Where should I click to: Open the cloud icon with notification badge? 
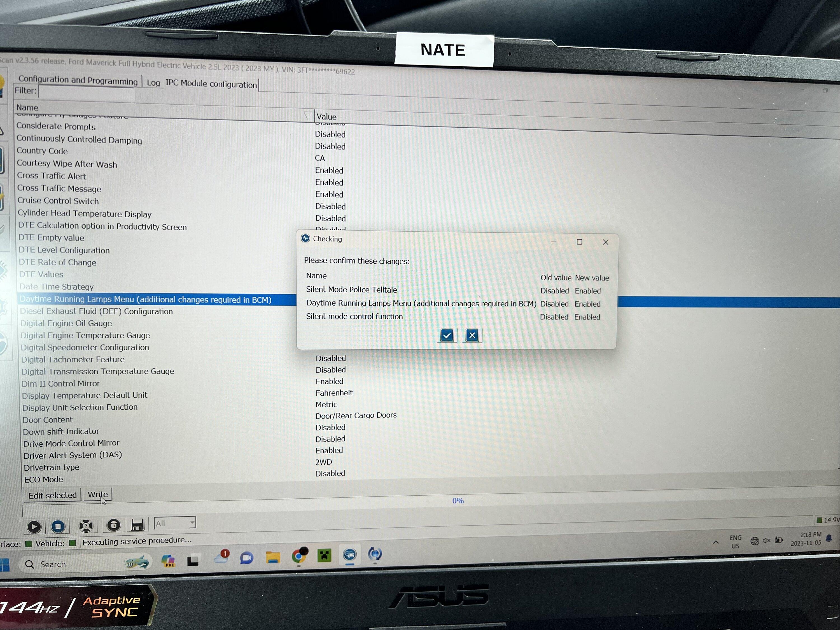pyautogui.click(x=221, y=557)
